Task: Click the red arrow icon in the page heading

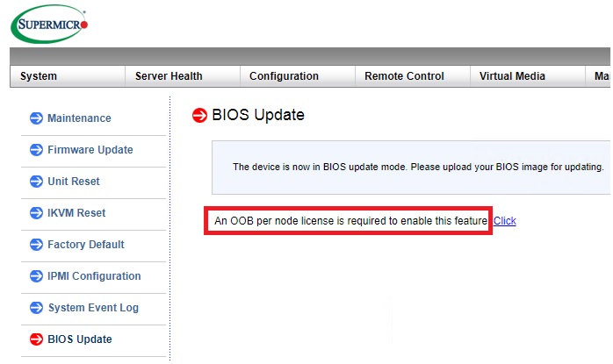Action: point(198,115)
